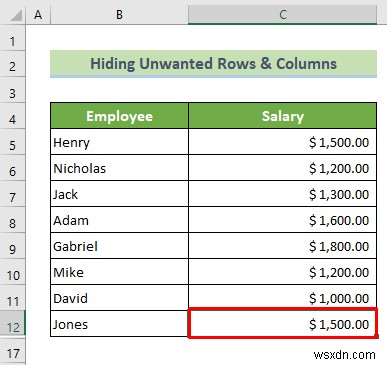
Task: Select Nicholas's salary $ 1,200.00 cell
Action: coord(283,168)
